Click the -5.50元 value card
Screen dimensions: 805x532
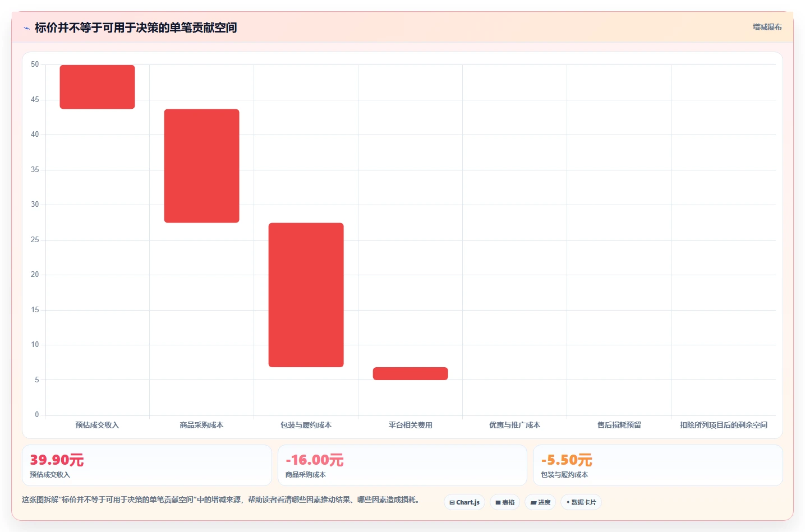click(x=657, y=465)
